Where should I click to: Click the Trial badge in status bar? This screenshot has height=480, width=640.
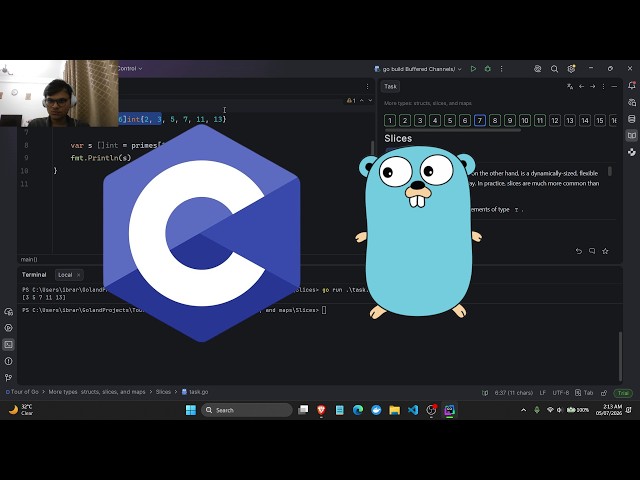[x=623, y=393]
